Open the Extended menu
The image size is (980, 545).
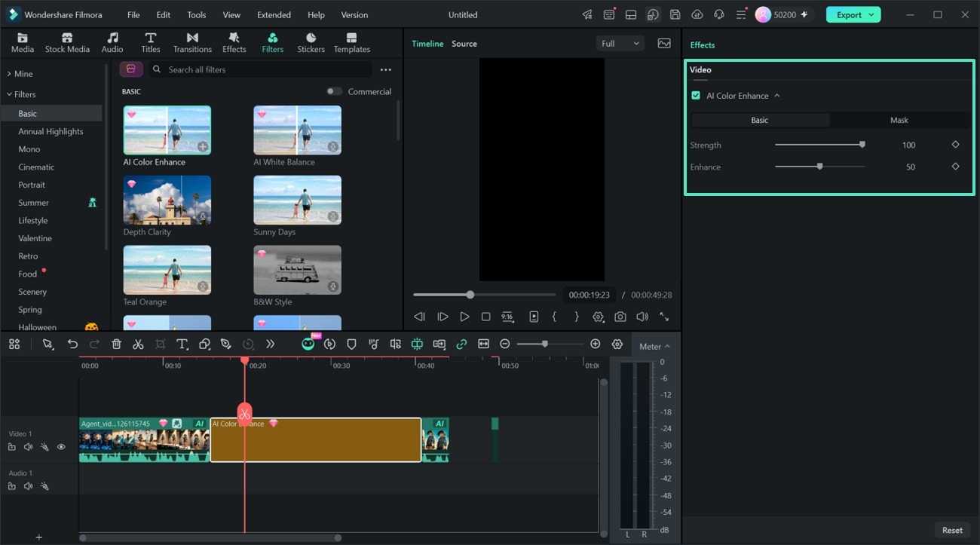pos(274,14)
